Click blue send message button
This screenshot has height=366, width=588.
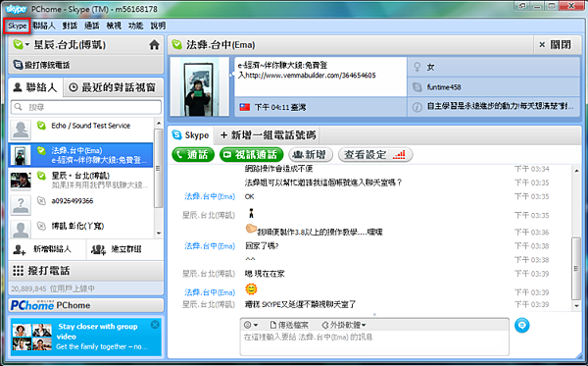point(522,325)
